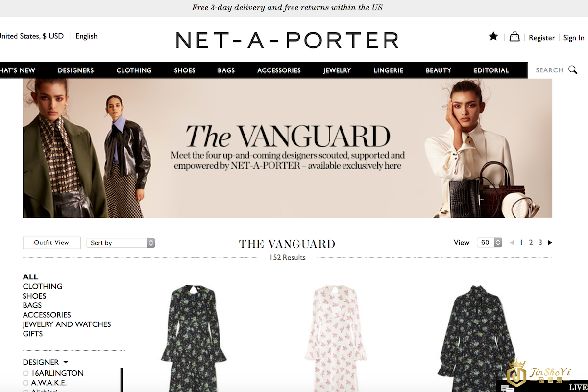Go to previous page arrow
Viewport: 588px width, 392px height.
(512, 243)
